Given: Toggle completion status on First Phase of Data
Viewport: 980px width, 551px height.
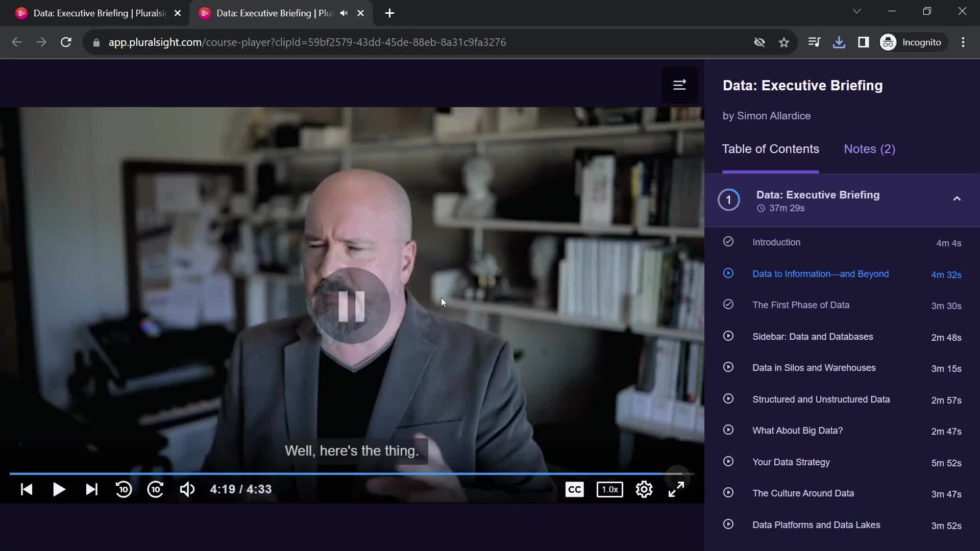Looking at the screenshot, I should [x=729, y=305].
